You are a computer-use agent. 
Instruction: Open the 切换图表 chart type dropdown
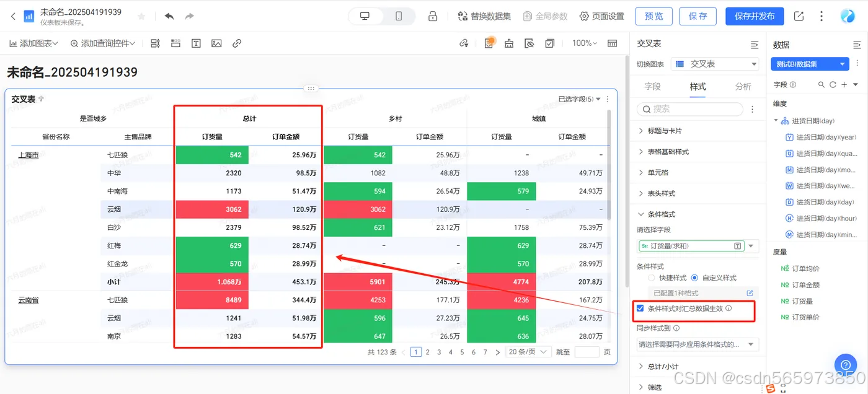coord(715,64)
